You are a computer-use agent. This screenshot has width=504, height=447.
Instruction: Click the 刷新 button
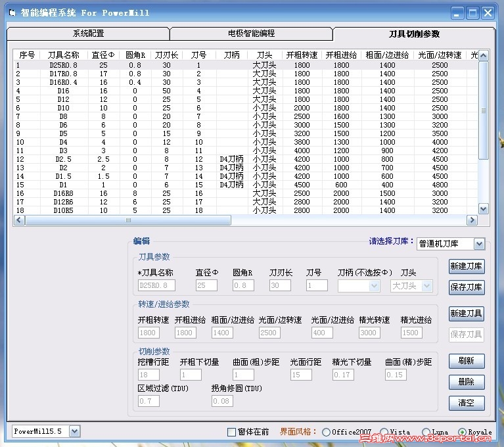pos(467,361)
